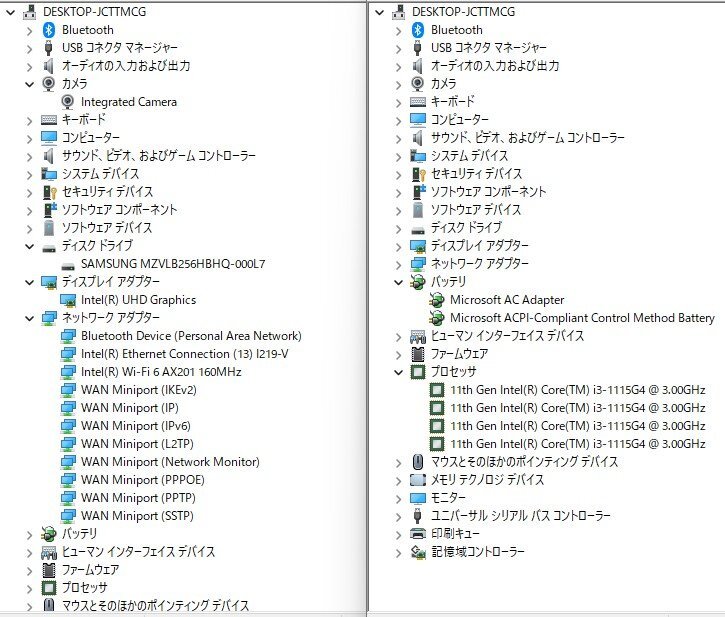The width and height of the screenshot is (725, 617).
Task: Click the Intel Ethernet Connection I219-V icon
Action: click(68, 354)
